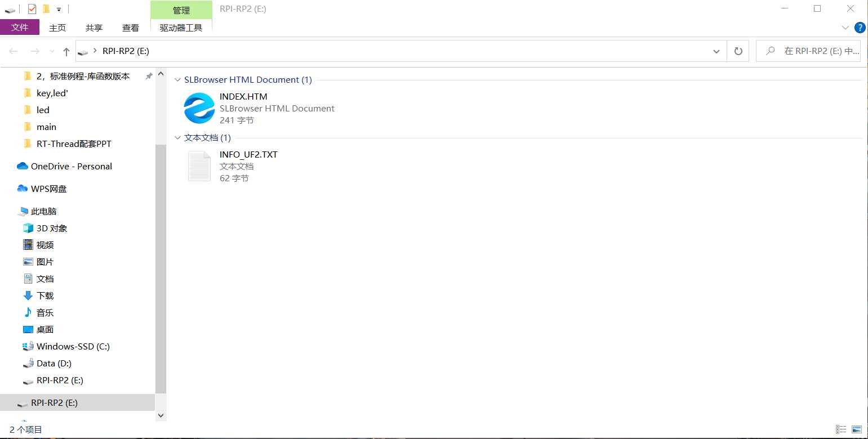Refresh the RPI-RP2 (E:) folder view
This screenshot has width=868, height=439.
point(738,51)
